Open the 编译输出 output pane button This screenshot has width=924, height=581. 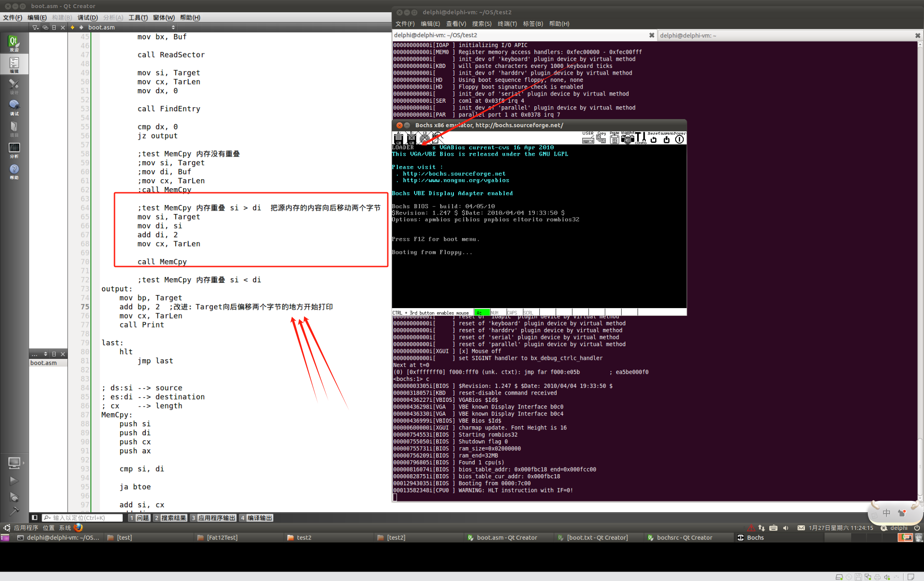(x=256, y=518)
